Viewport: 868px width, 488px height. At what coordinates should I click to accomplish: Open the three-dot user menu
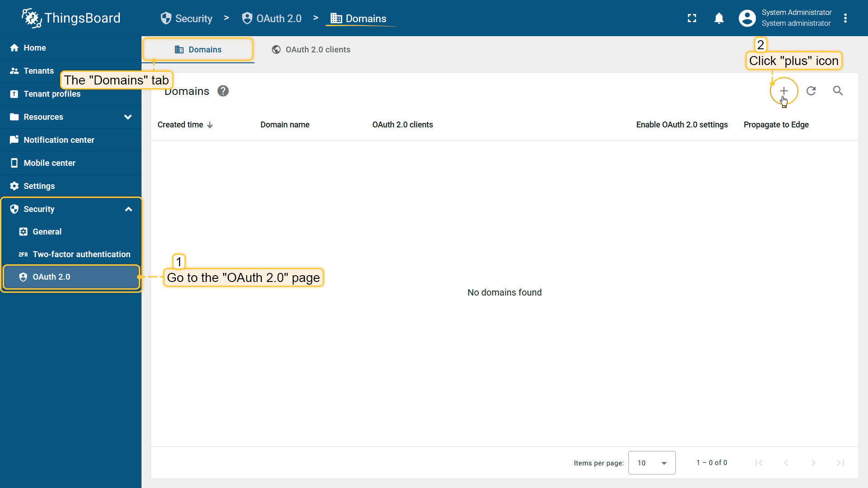tap(845, 19)
